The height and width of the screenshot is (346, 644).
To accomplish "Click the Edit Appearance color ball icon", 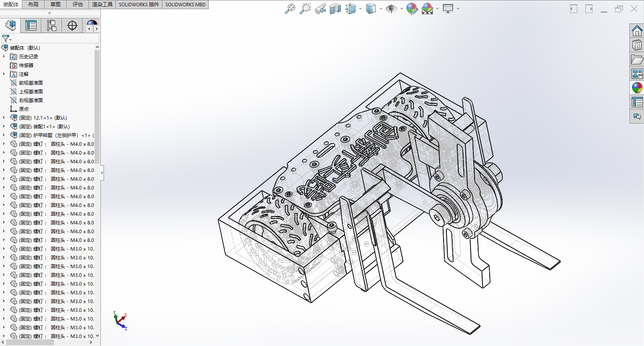I will pyautogui.click(x=412, y=9).
